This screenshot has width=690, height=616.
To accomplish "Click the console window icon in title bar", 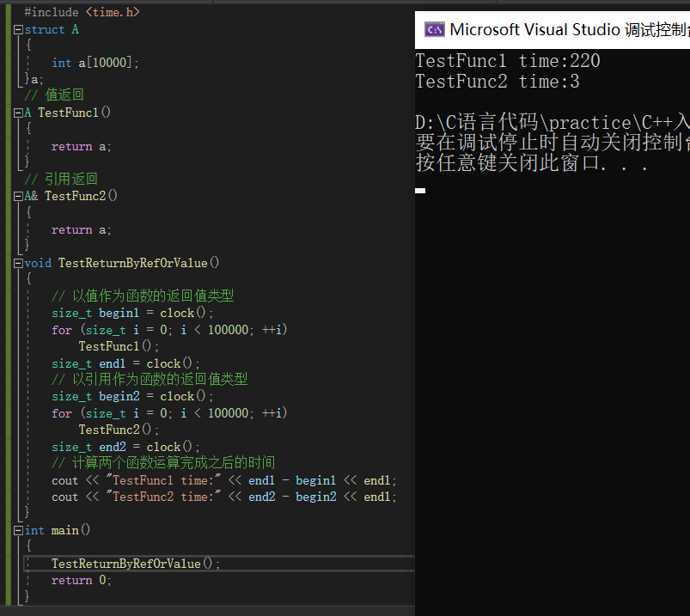I will coord(434,29).
